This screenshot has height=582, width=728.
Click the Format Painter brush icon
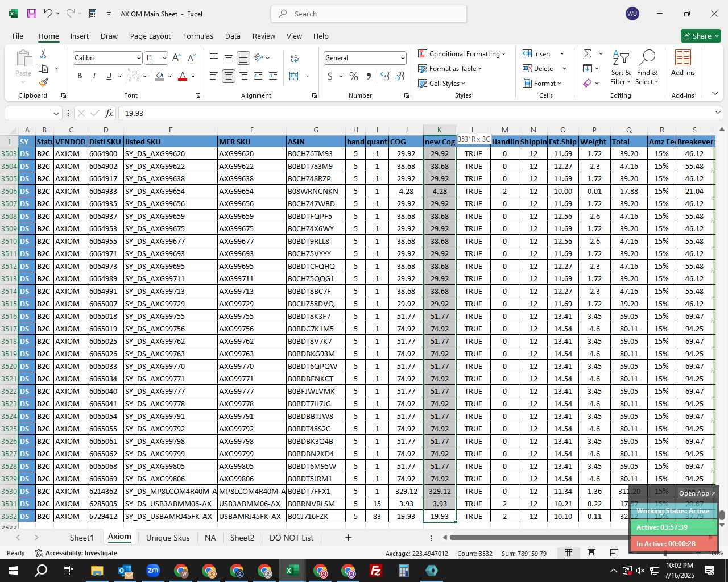[x=43, y=83]
